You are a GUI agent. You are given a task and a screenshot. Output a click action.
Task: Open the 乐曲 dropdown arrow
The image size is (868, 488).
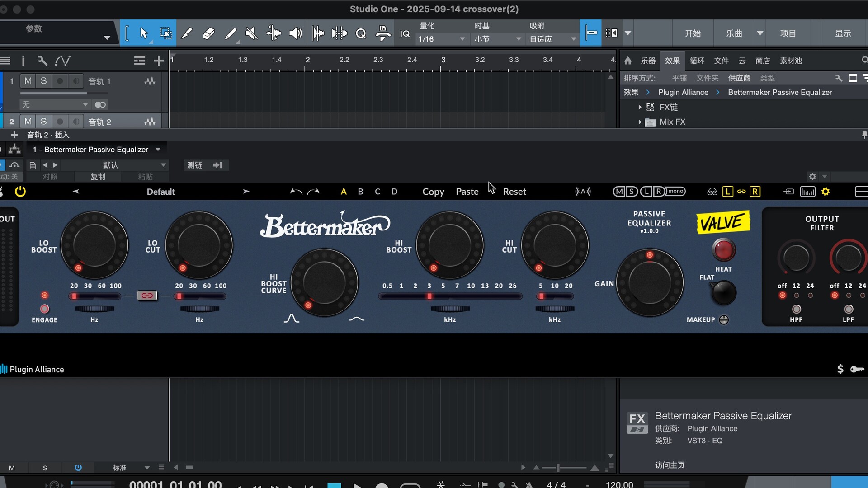(760, 33)
